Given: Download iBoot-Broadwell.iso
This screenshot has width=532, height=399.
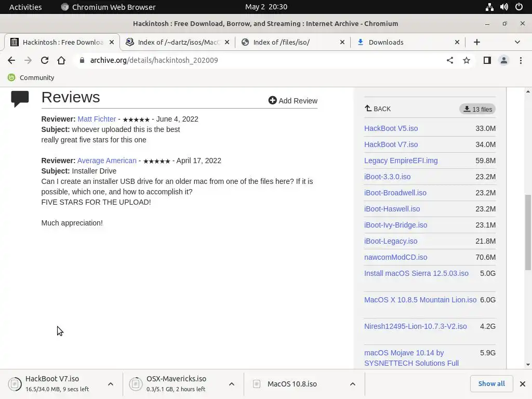Looking at the screenshot, I should (395, 193).
